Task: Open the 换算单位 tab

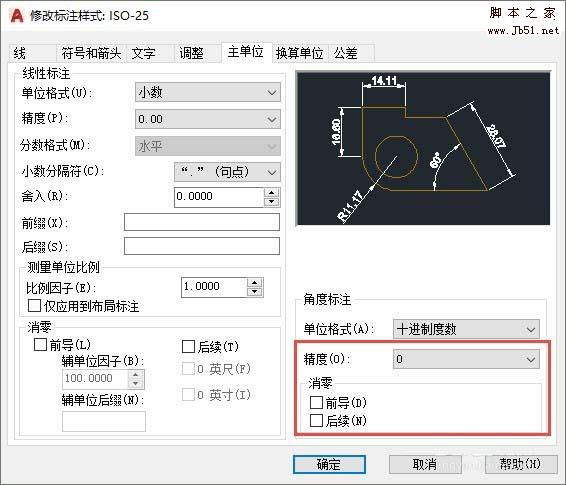Action: (x=300, y=53)
